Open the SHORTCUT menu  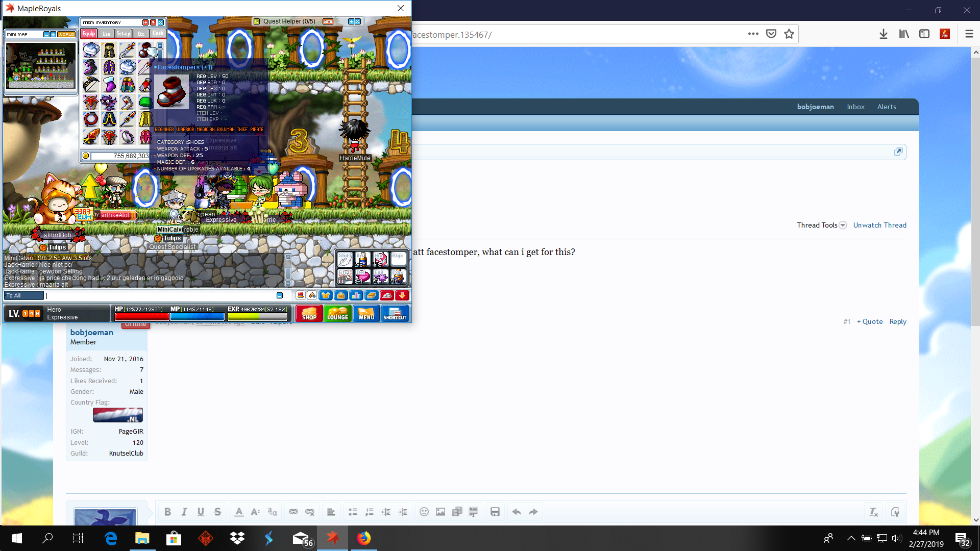point(395,313)
